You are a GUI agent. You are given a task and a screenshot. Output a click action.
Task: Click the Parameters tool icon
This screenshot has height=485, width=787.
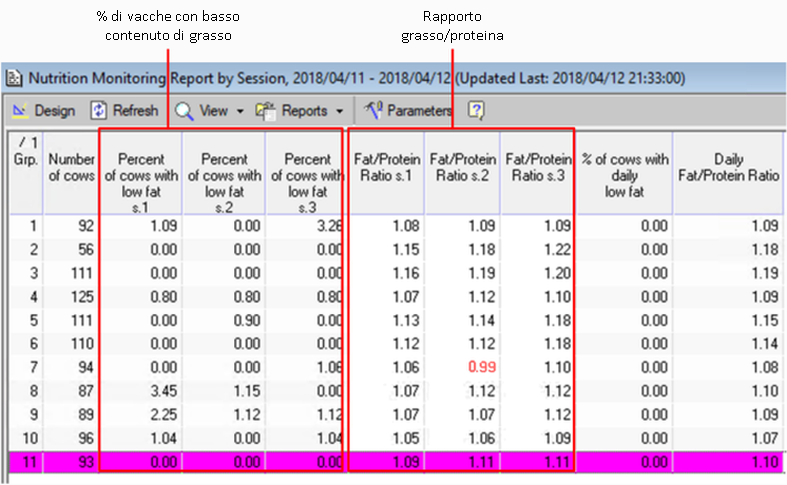point(373,110)
